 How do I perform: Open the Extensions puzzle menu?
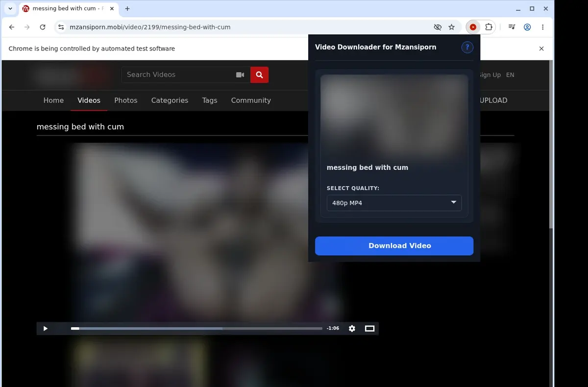click(489, 27)
